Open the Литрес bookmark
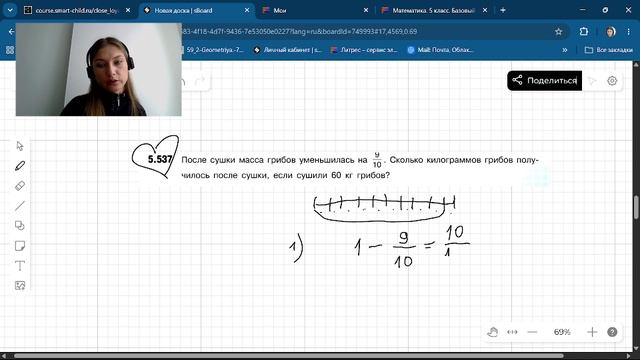 (364, 50)
